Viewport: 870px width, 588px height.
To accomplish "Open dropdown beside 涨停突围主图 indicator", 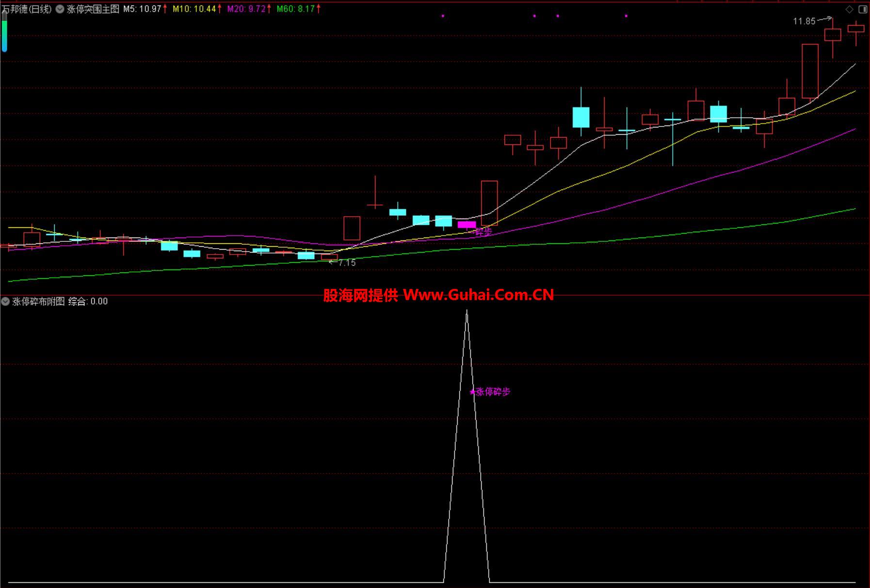I will coord(60,9).
